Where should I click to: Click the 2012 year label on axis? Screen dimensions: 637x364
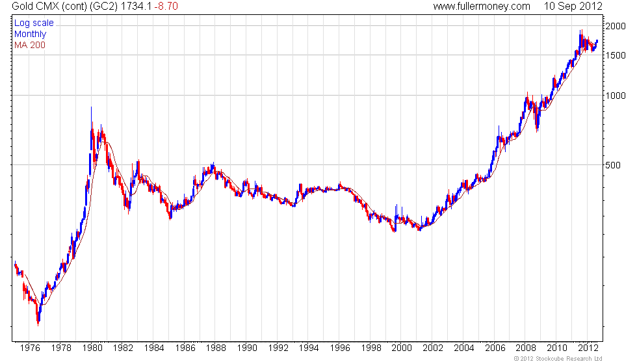pyautogui.click(x=588, y=348)
